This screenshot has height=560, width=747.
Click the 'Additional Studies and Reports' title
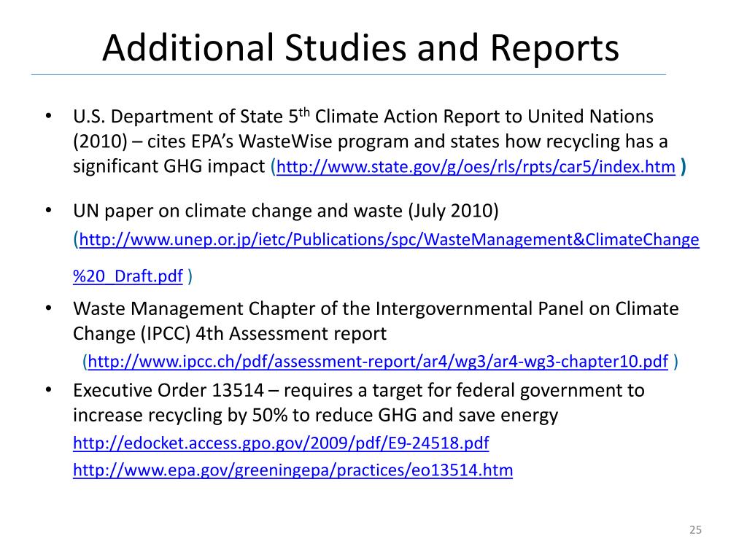click(x=360, y=47)
